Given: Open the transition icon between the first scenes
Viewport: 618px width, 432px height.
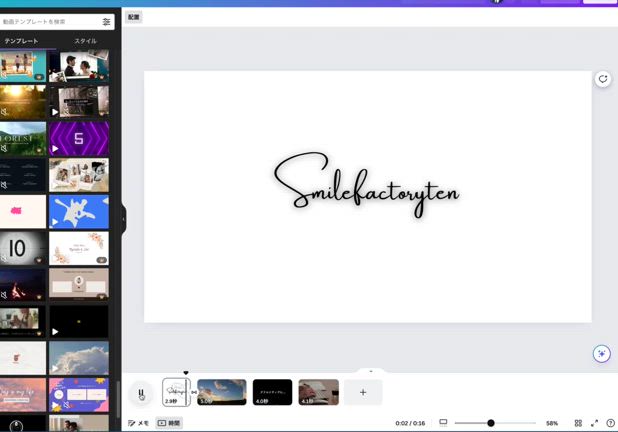Looking at the screenshot, I should 194,393.
